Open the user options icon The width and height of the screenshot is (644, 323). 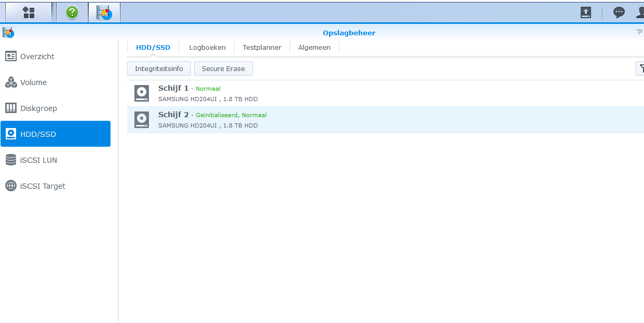pyautogui.click(x=640, y=12)
